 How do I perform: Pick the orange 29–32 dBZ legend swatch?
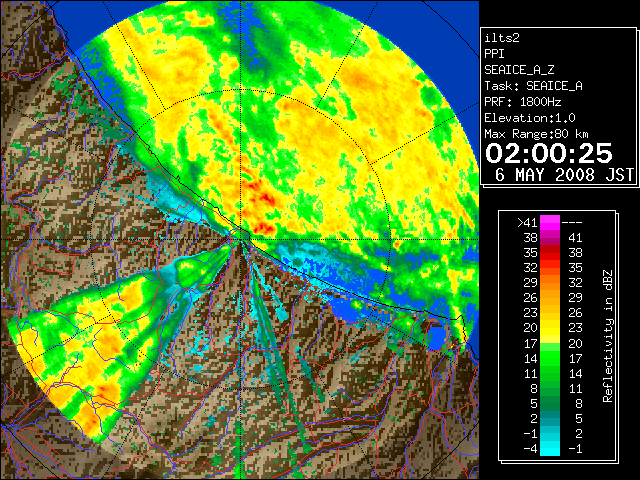pos(550,283)
